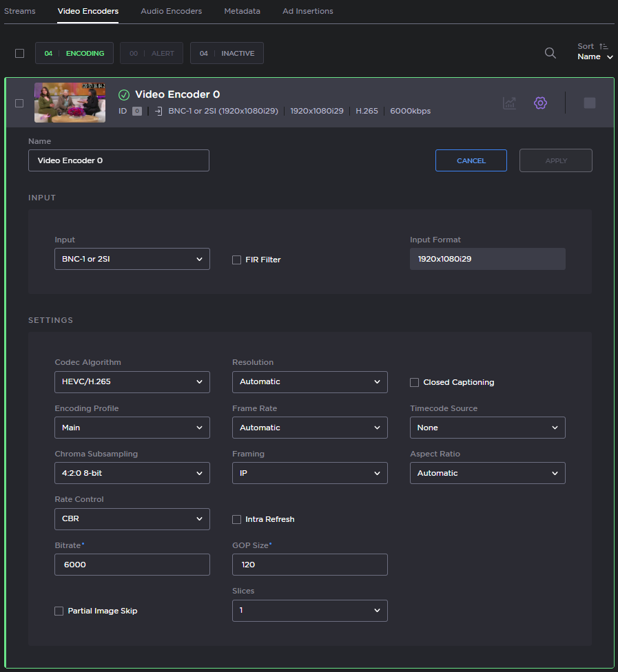618x672 pixels.
Task: Click the CANCEL button
Action: click(x=471, y=160)
